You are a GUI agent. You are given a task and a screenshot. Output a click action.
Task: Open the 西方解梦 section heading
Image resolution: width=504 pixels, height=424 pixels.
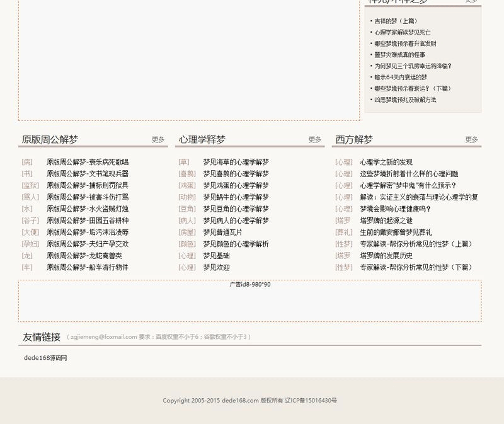[354, 139]
